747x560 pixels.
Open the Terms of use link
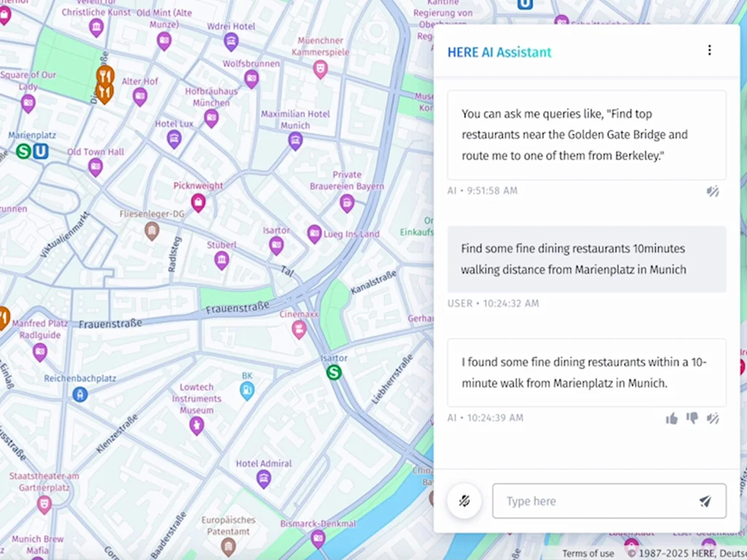point(588,553)
